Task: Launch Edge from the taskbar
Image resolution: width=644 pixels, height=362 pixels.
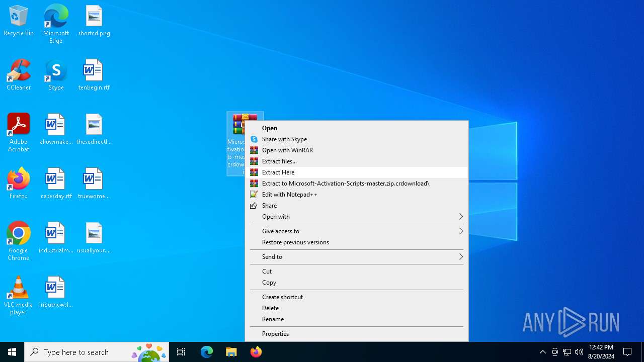Action: pos(207,352)
